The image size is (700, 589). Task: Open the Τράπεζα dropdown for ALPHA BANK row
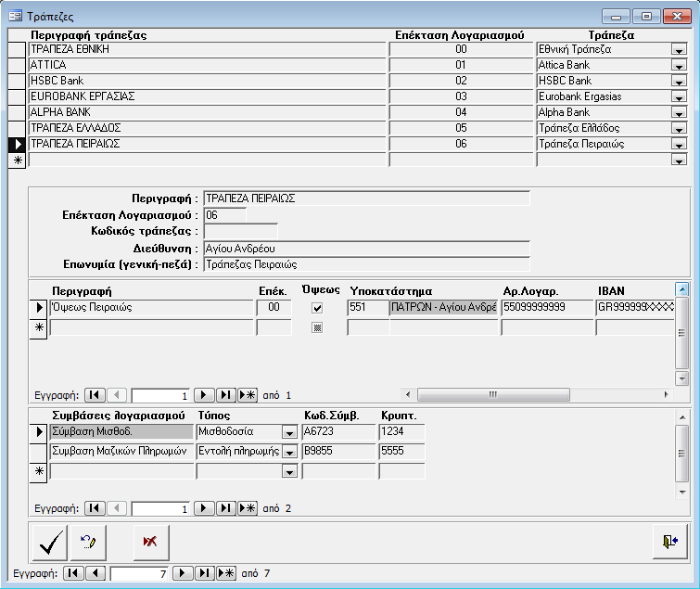tap(679, 113)
